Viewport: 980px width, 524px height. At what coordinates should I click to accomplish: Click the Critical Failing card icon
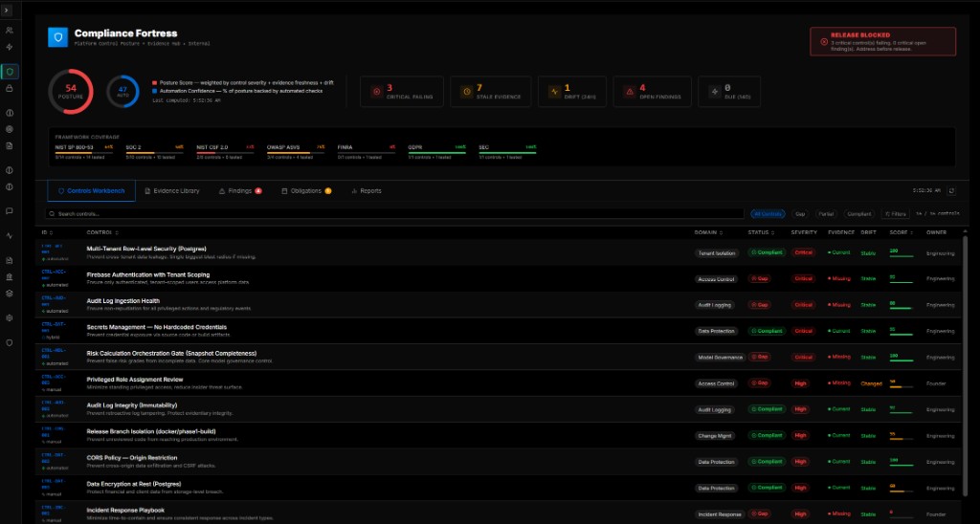coord(377,91)
